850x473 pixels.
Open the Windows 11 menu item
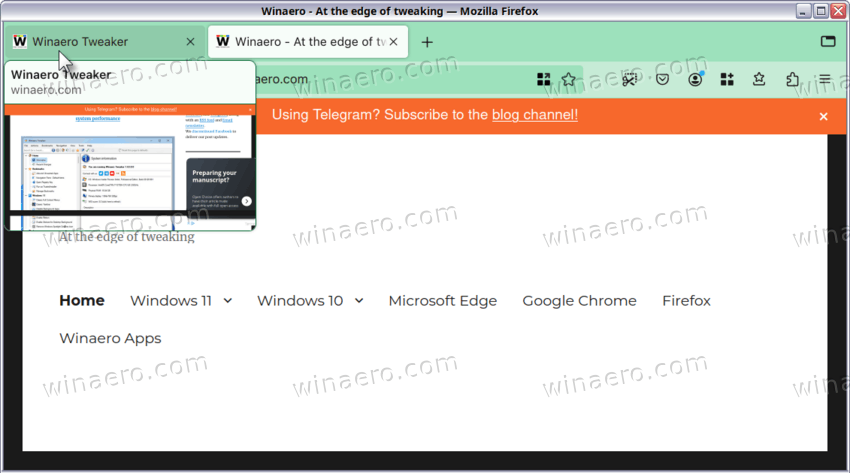coord(171,301)
